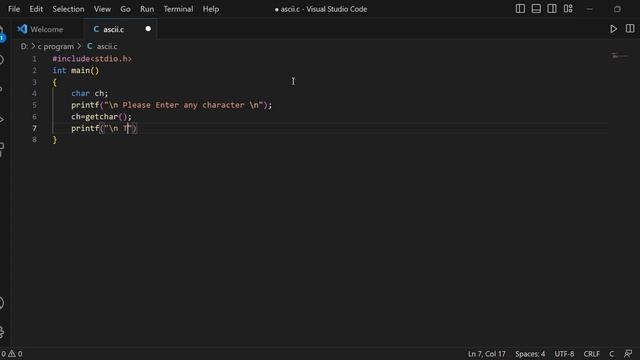Viewport: 640px width, 360px height.
Task: Click line number 5 in the gutter
Action: [x=34, y=105]
